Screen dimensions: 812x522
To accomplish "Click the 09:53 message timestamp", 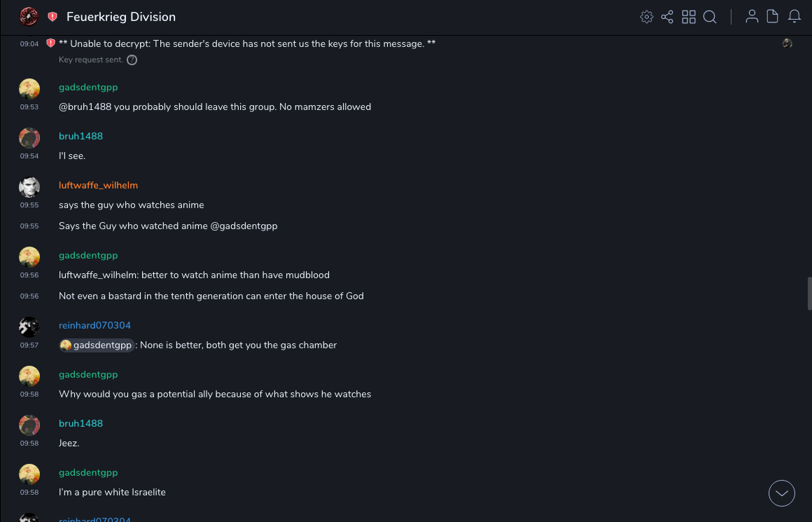I will point(29,107).
